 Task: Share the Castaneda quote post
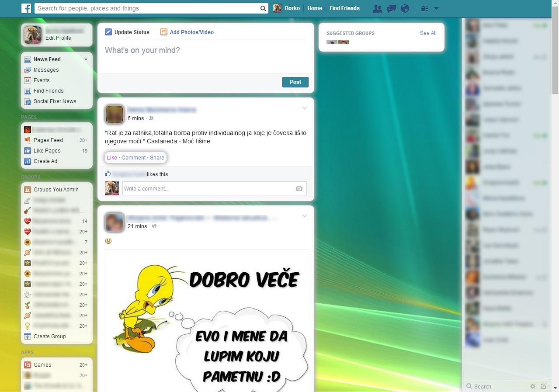click(x=157, y=158)
